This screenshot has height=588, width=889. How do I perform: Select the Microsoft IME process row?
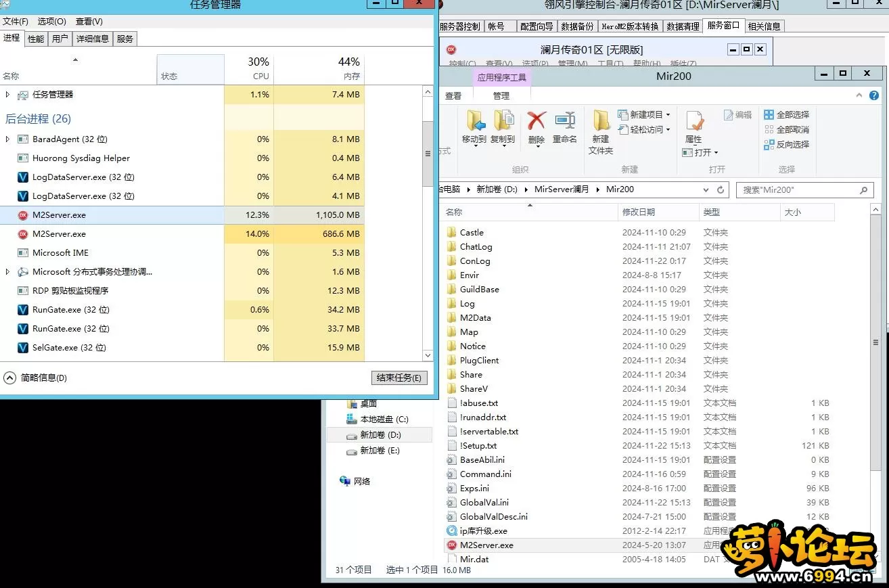coord(183,253)
